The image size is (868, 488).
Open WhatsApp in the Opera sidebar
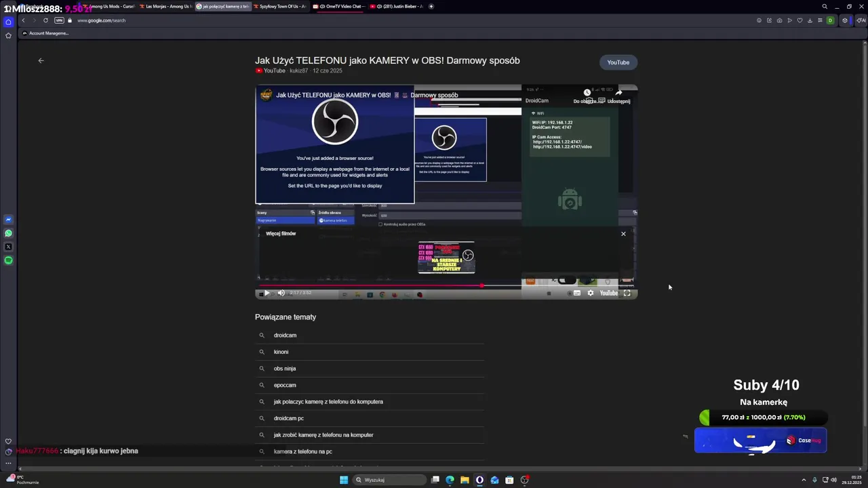pyautogui.click(x=8, y=233)
